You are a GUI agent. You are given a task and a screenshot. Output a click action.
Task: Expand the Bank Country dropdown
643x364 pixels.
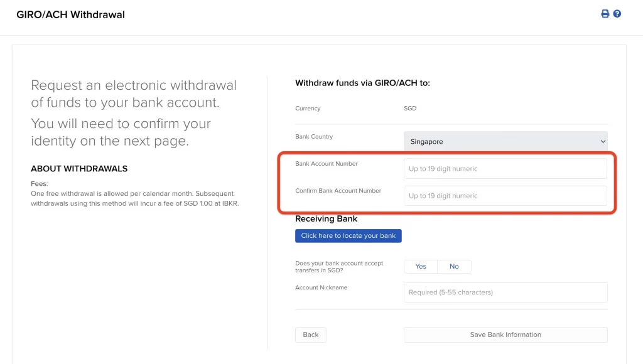point(505,141)
